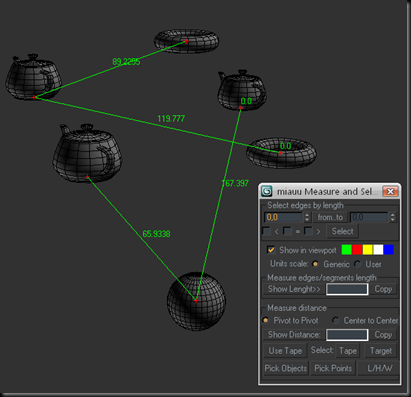Click the 65.9338 distance label
The image size is (411, 397).
pyautogui.click(x=156, y=234)
